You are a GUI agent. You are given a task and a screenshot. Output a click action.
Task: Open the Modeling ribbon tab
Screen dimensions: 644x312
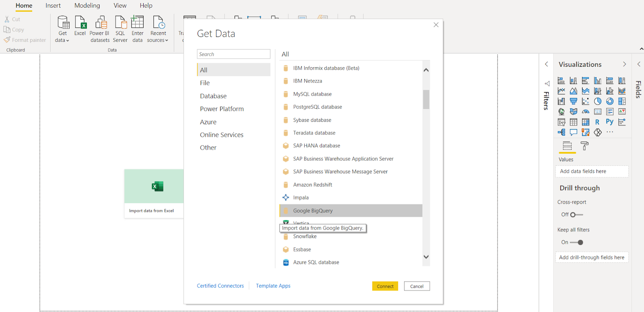pyautogui.click(x=87, y=6)
